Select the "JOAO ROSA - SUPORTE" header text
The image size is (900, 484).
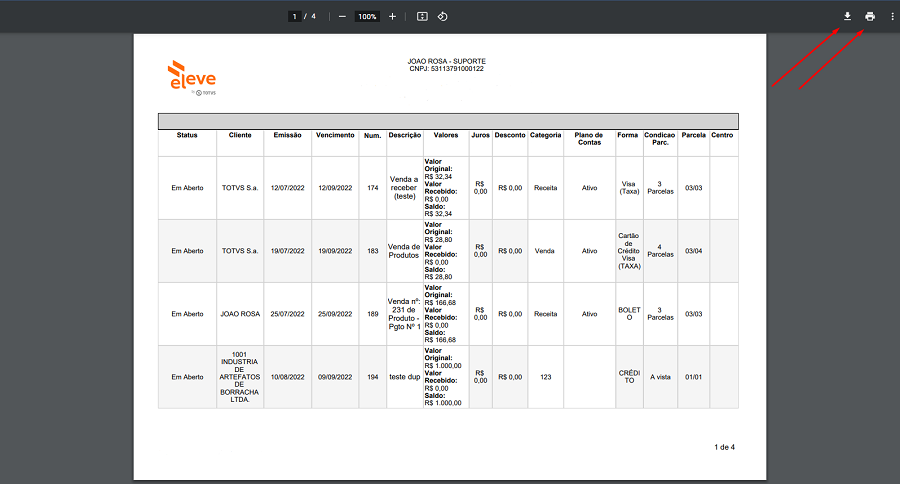click(447, 61)
